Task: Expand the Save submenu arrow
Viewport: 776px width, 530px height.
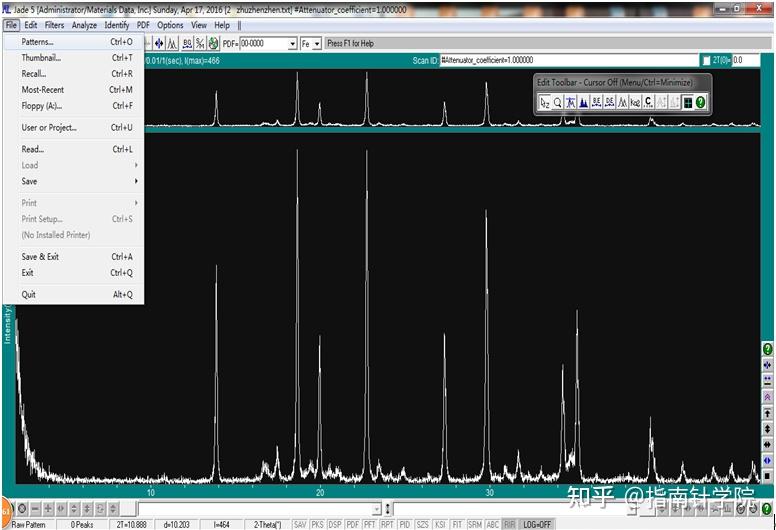Action: click(136, 181)
